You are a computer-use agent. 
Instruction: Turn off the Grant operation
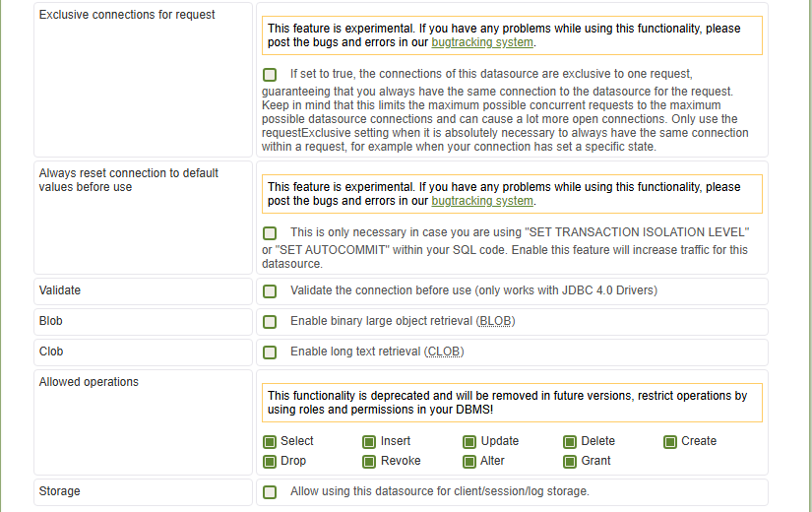[x=571, y=462]
